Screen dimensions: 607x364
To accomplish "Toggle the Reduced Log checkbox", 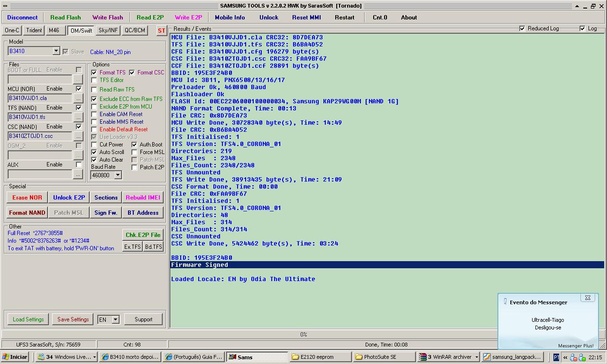I will pos(522,28).
